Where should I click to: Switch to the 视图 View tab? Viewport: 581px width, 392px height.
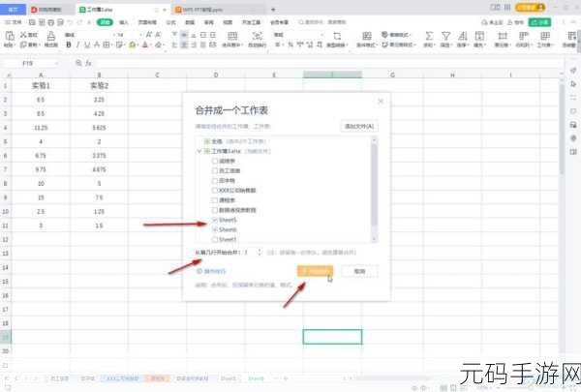[x=228, y=22]
